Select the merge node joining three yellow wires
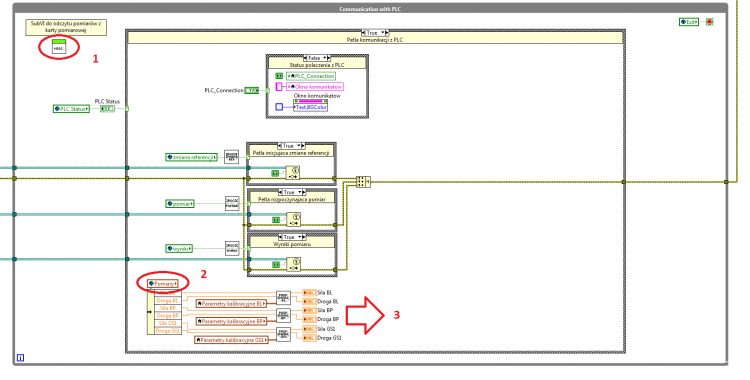Viewport: 750px width, 380px height. 363,182
